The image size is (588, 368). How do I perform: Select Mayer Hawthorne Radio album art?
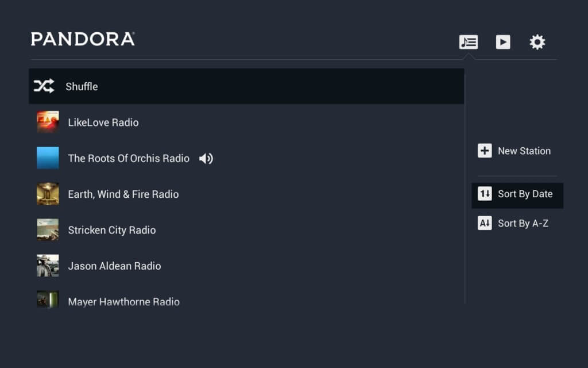click(48, 299)
